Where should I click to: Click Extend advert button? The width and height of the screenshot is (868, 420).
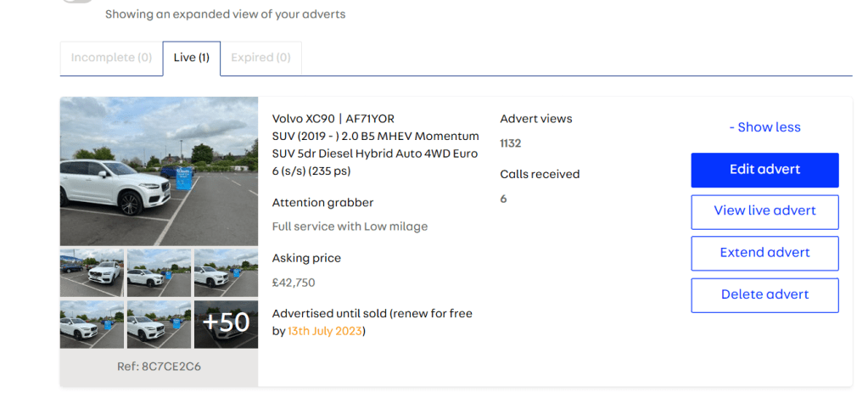(x=764, y=254)
